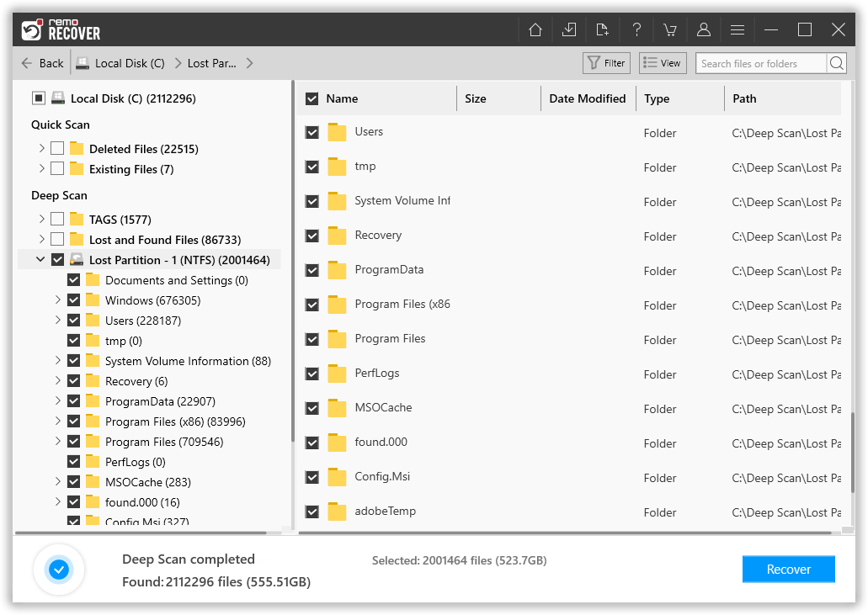Collapse the Lost Partition - 1 node
The width and height of the screenshot is (868, 615).
point(40,259)
